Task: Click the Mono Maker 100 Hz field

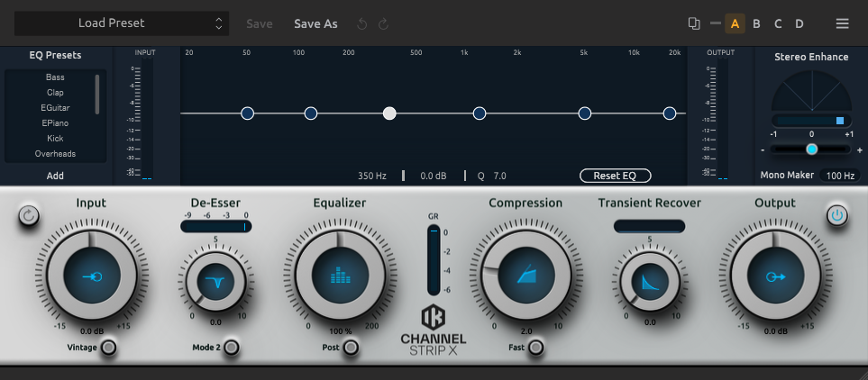Action: 840,176
